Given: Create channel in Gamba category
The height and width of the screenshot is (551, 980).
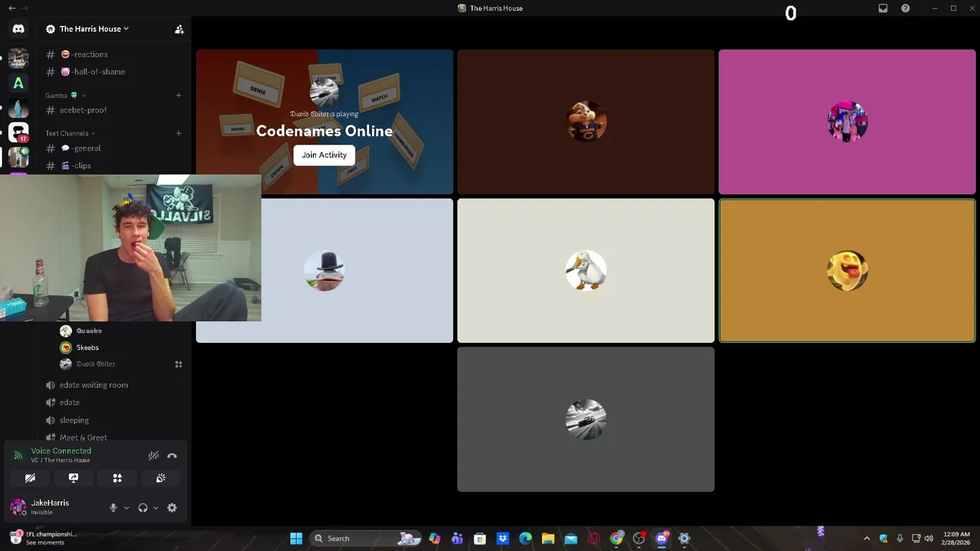Looking at the screenshot, I should 178,96.
